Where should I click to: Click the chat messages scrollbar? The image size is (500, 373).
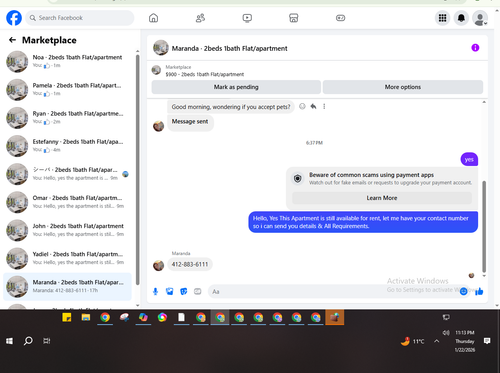pyautogui.click(x=484, y=227)
